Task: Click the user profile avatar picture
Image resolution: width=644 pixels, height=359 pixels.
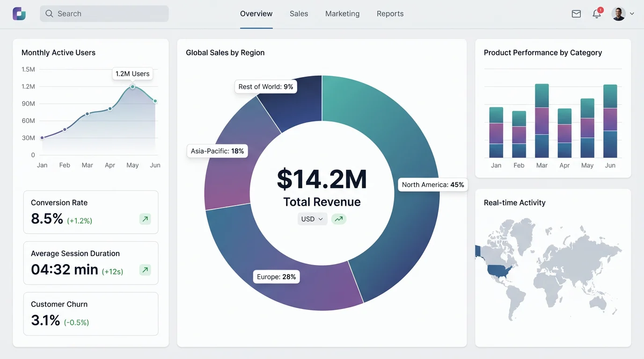Action: coord(618,14)
